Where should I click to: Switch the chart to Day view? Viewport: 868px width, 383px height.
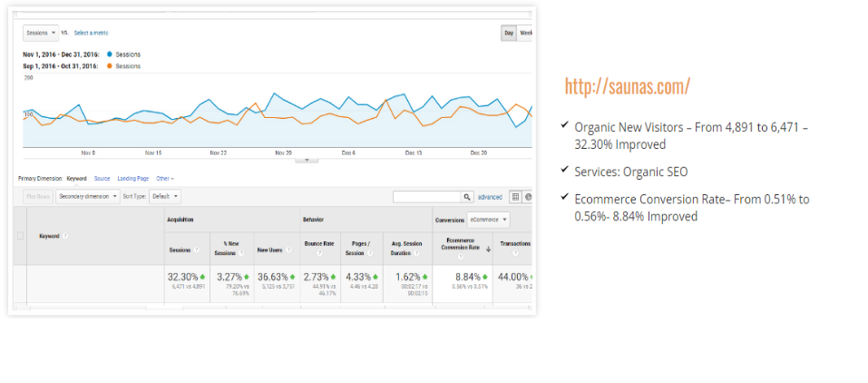(509, 33)
